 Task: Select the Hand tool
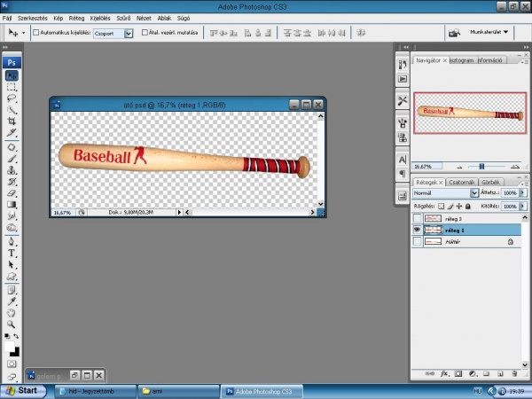(x=12, y=313)
